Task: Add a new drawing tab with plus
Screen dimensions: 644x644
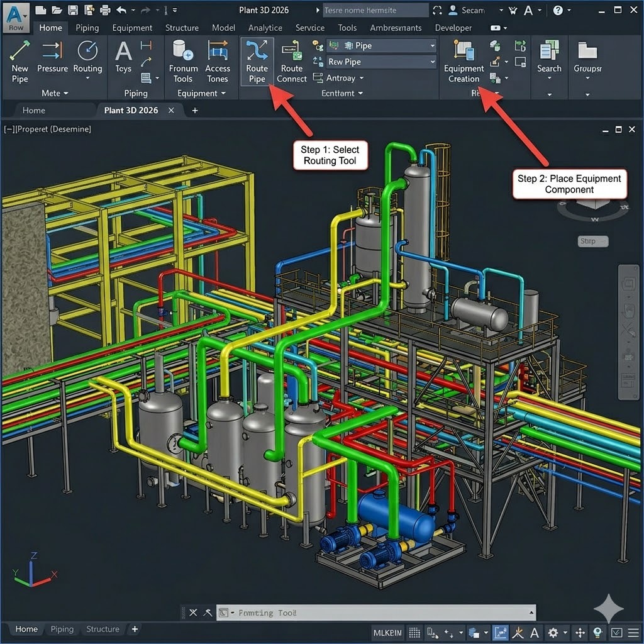Action: (195, 111)
